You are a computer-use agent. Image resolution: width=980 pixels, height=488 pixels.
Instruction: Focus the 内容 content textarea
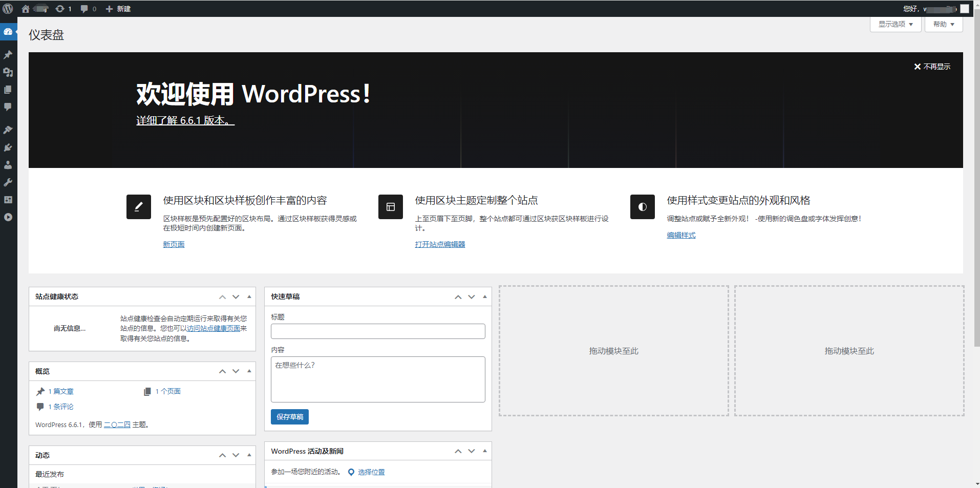click(378, 379)
